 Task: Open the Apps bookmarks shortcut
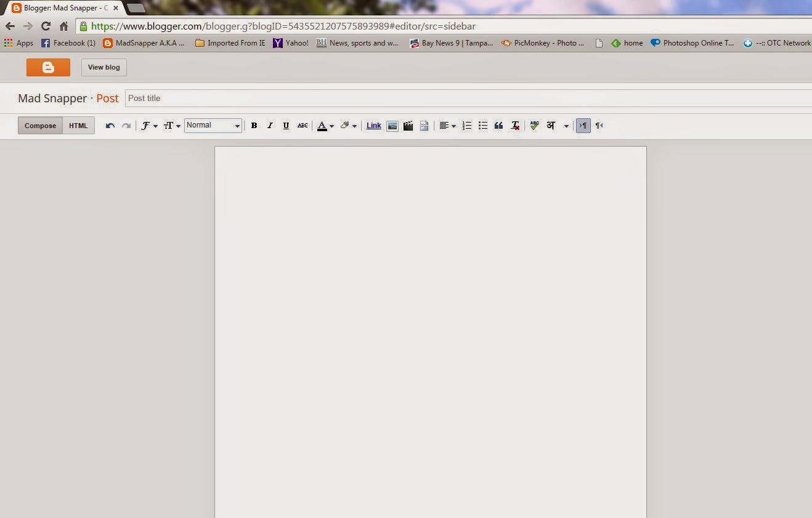pyautogui.click(x=18, y=43)
